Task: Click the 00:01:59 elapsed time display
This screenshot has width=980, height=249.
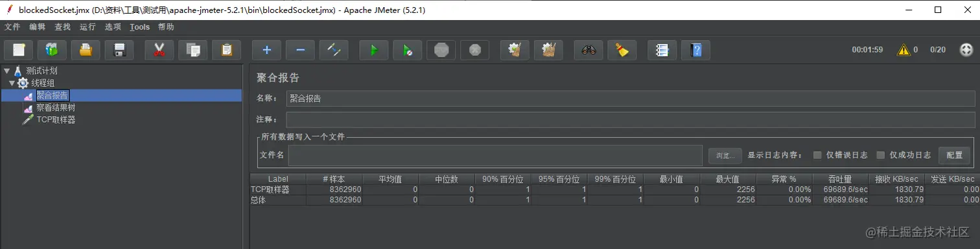Action: (867, 50)
